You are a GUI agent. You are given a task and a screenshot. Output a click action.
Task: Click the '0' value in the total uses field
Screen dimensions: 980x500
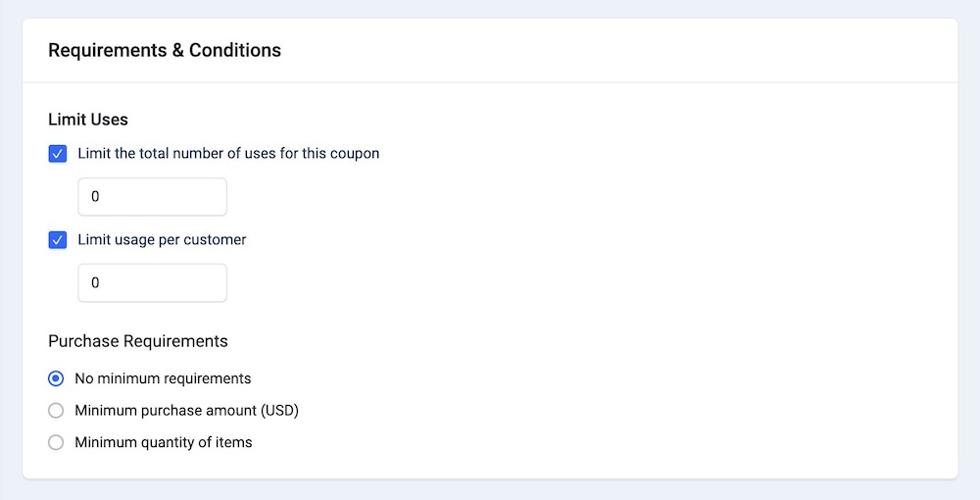pos(96,197)
